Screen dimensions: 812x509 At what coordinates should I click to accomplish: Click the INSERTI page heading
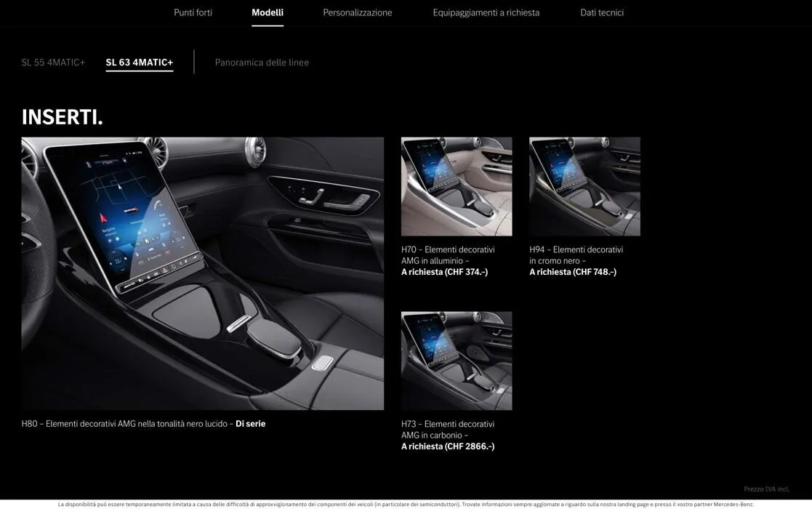pyautogui.click(x=62, y=116)
